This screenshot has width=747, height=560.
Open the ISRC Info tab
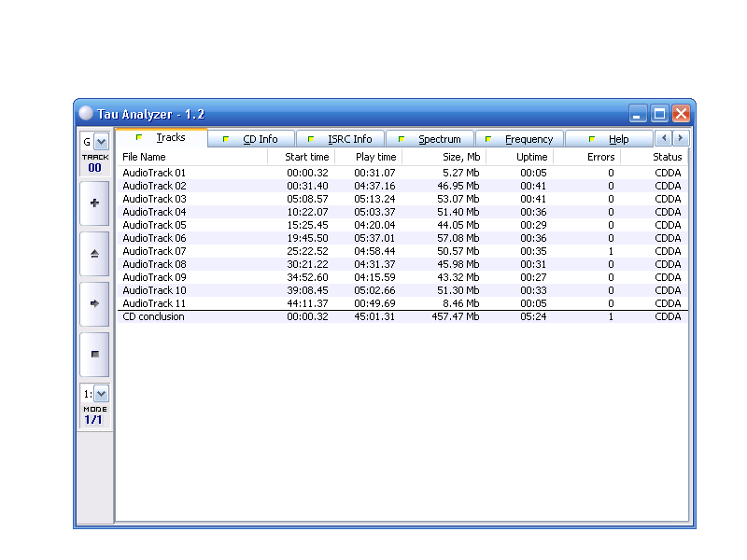point(341,139)
